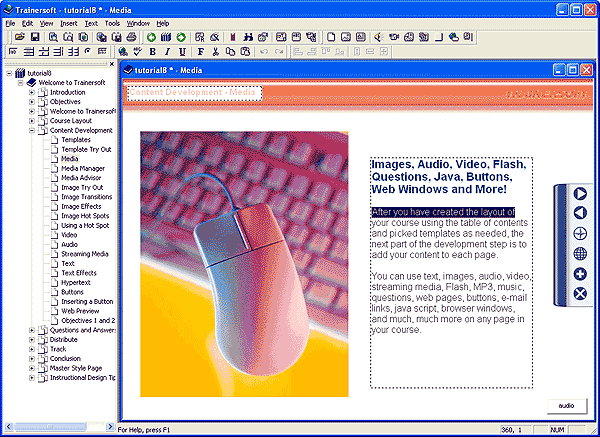Click the blank page insert icon
Screen dimensions: 600x437
tap(331, 37)
